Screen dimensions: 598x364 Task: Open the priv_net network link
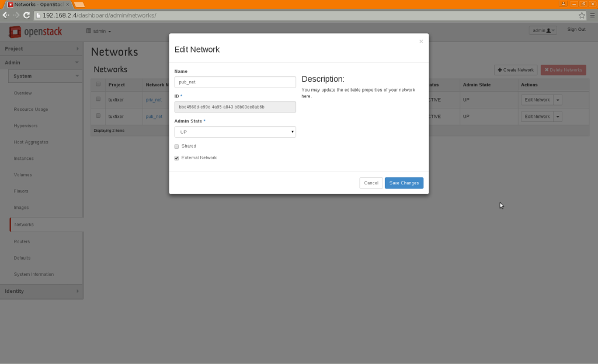(x=154, y=99)
